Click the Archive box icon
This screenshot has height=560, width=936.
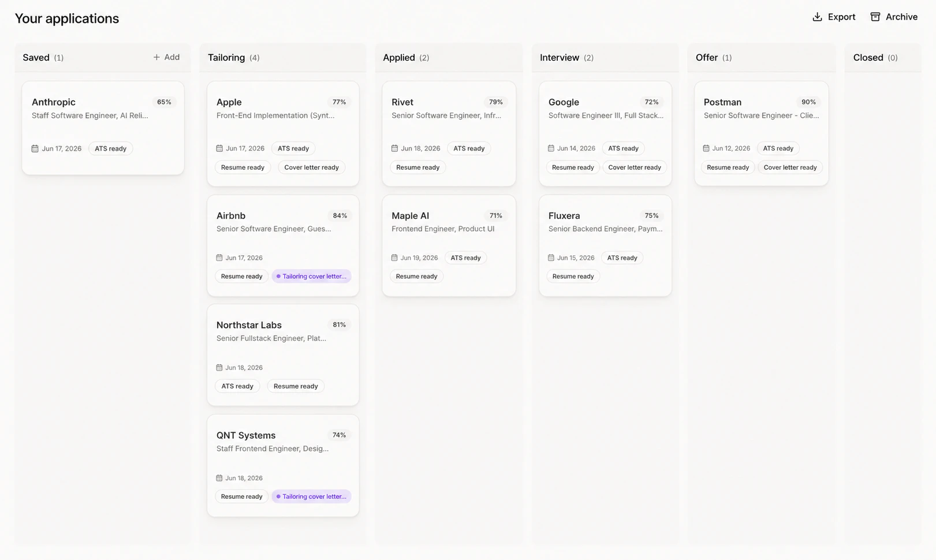tap(875, 17)
